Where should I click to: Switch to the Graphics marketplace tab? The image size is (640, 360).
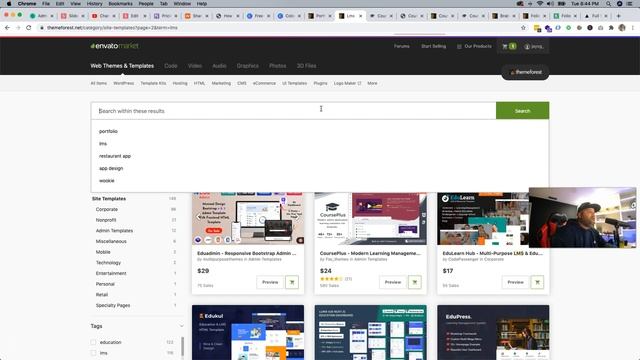tap(248, 66)
